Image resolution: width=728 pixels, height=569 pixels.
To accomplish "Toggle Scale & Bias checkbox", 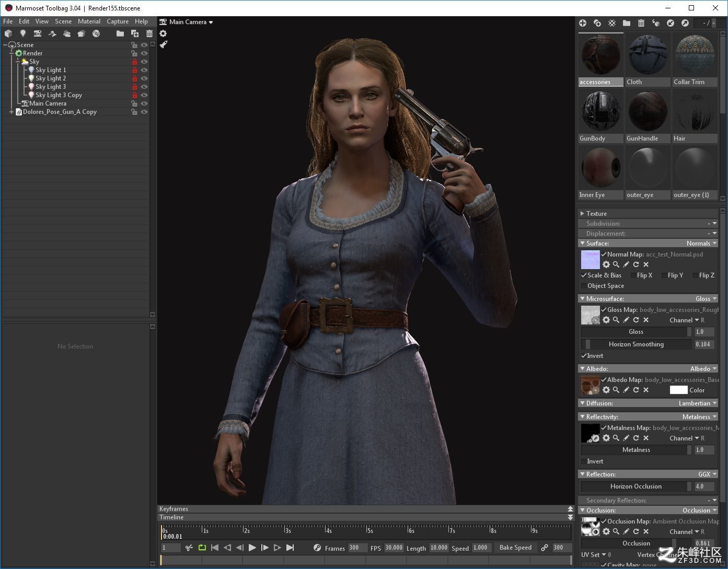I will (584, 275).
